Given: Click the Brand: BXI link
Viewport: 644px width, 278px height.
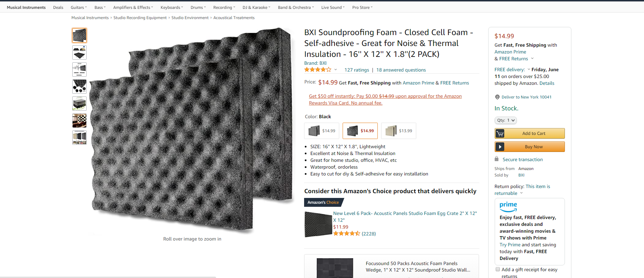Looking at the screenshot, I should (315, 63).
